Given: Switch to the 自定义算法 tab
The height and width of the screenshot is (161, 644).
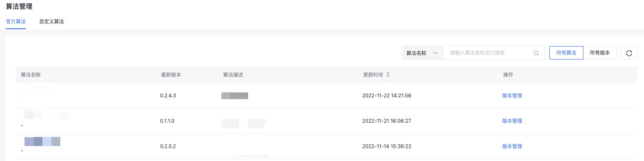Looking at the screenshot, I should click(52, 21).
